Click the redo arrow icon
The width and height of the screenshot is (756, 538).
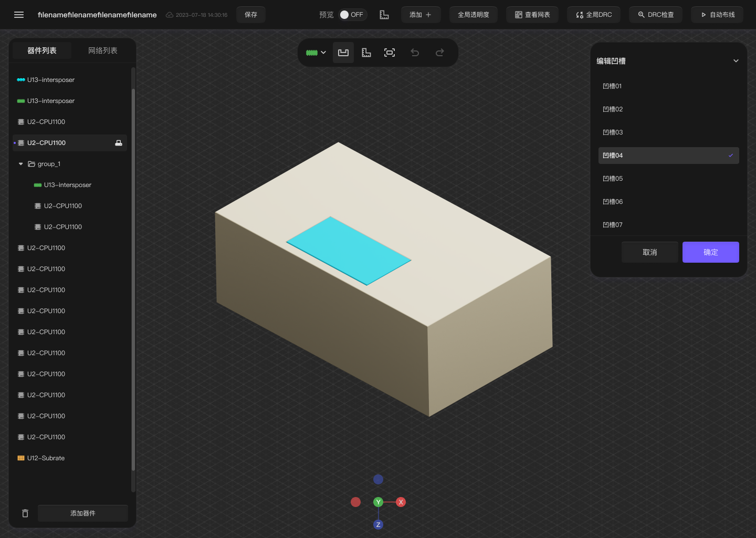click(x=440, y=53)
